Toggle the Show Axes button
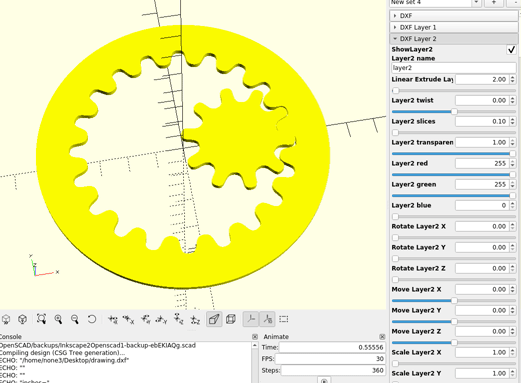 pyautogui.click(x=251, y=319)
